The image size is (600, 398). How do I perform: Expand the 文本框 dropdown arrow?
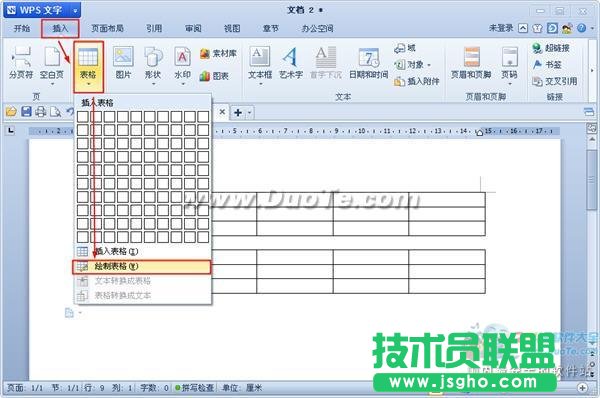coord(261,84)
